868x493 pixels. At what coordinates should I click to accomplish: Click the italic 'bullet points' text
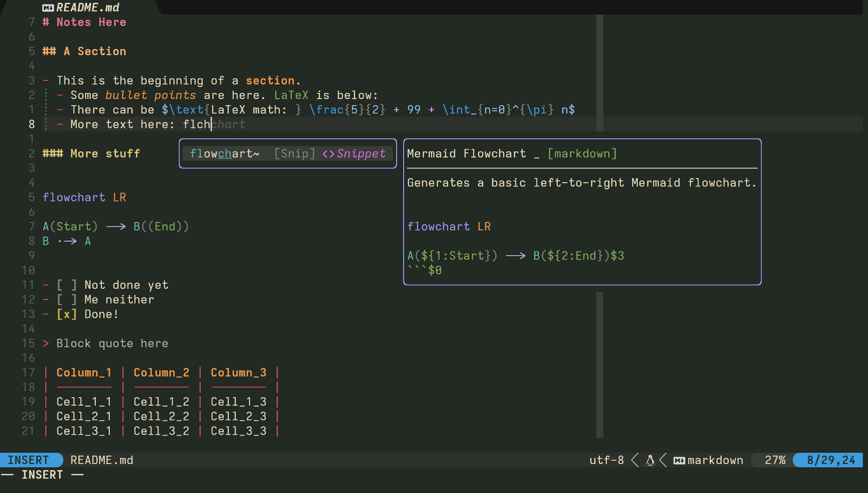point(150,95)
